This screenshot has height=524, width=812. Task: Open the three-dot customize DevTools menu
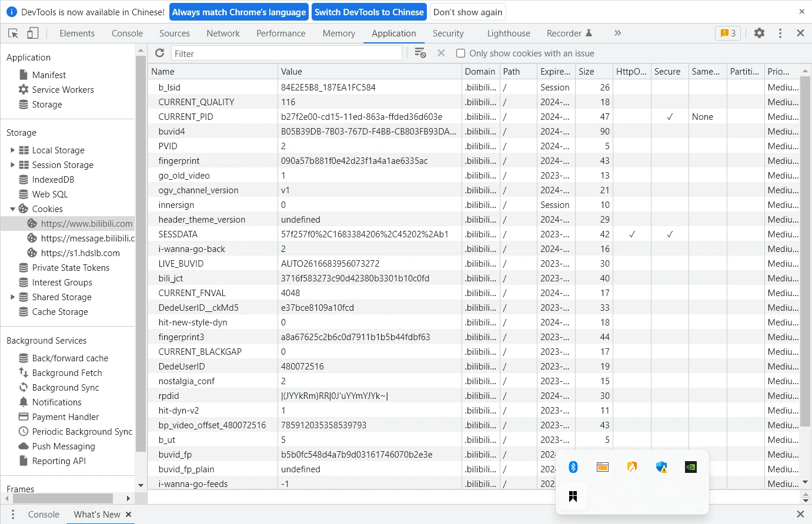[780, 33]
